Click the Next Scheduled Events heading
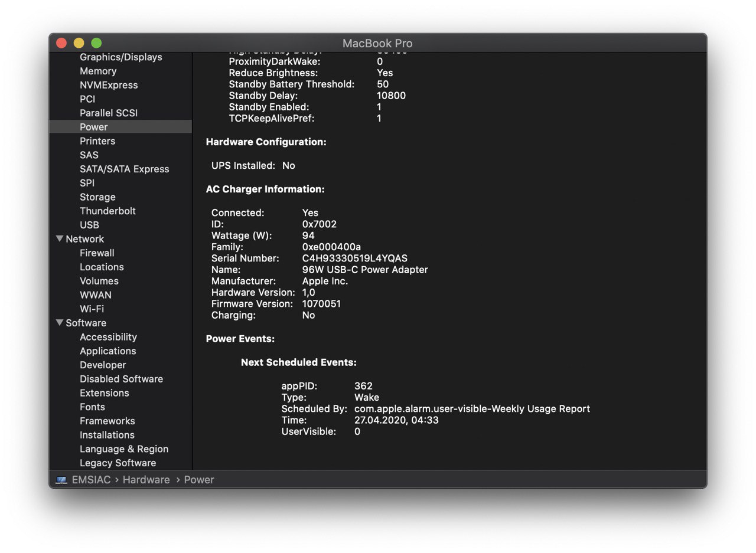The height and width of the screenshot is (553, 756). tap(299, 362)
